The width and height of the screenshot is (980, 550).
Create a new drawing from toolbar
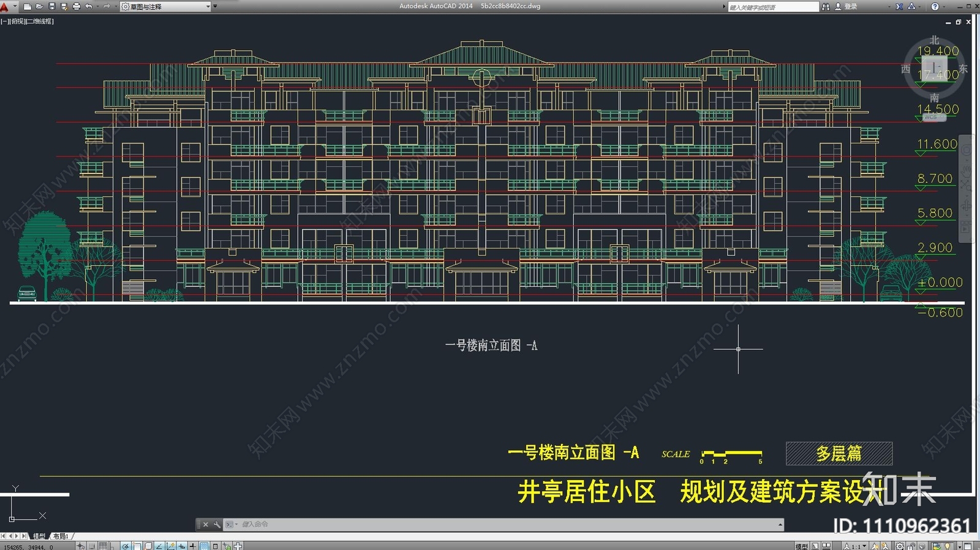pyautogui.click(x=28, y=7)
